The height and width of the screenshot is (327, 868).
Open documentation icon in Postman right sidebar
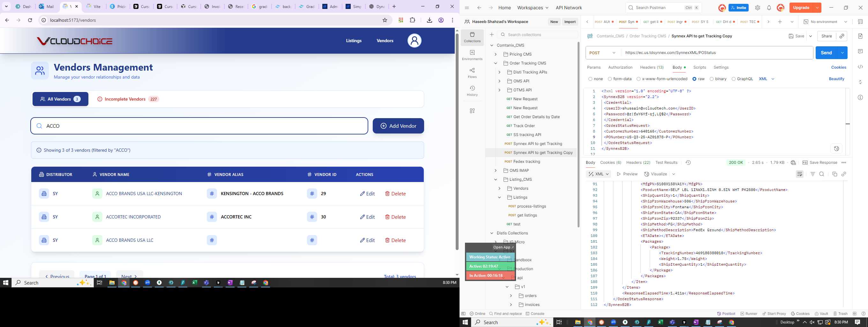click(860, 36)
